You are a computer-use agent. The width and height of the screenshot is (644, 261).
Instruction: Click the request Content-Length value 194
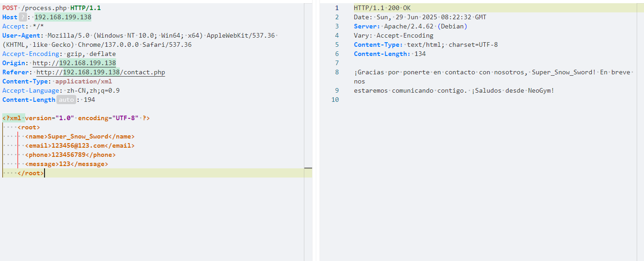[x=89, y=100]
